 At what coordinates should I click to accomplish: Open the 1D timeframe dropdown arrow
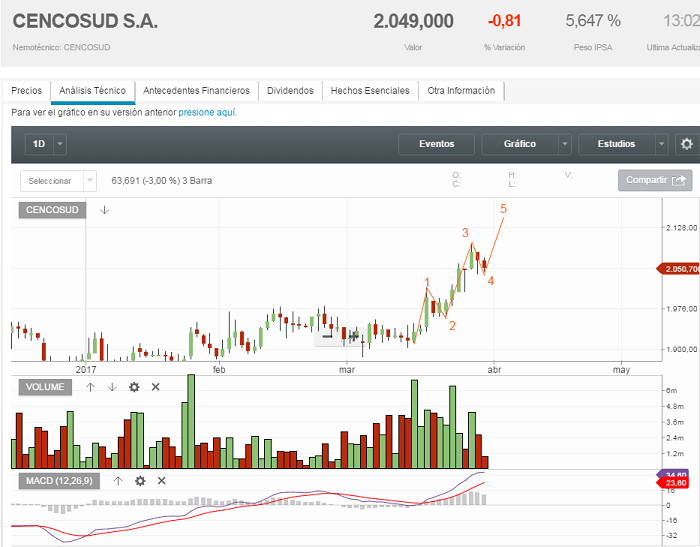click(60, 144)
